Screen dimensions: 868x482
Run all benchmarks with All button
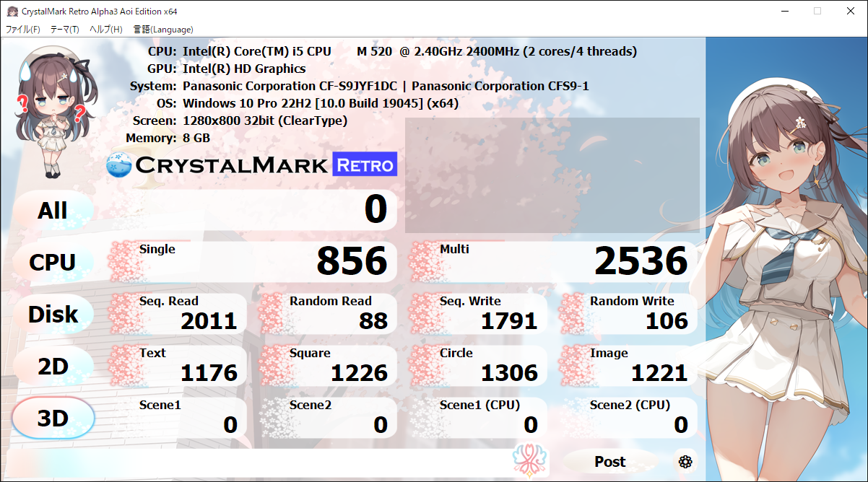click(53, 211)
